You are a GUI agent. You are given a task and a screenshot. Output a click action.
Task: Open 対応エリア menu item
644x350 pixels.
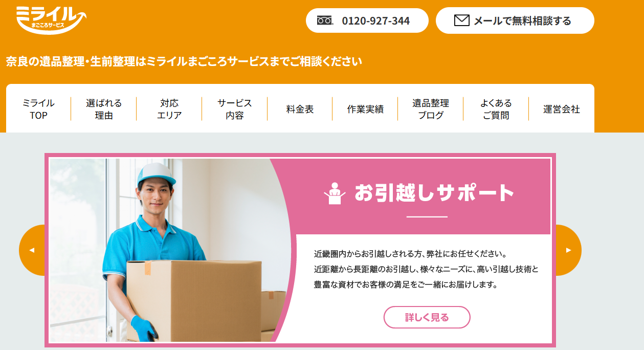point(169,109)
